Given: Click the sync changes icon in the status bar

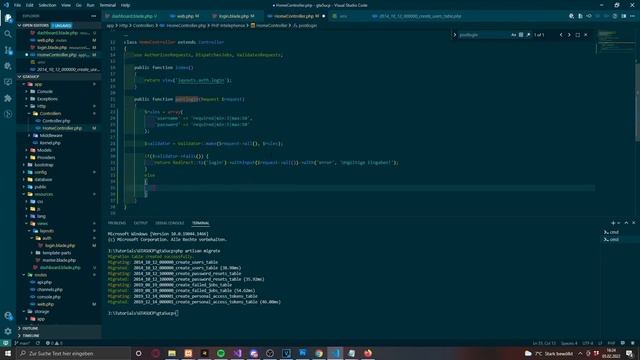Looking at the screenshot, I should [38, 343].
